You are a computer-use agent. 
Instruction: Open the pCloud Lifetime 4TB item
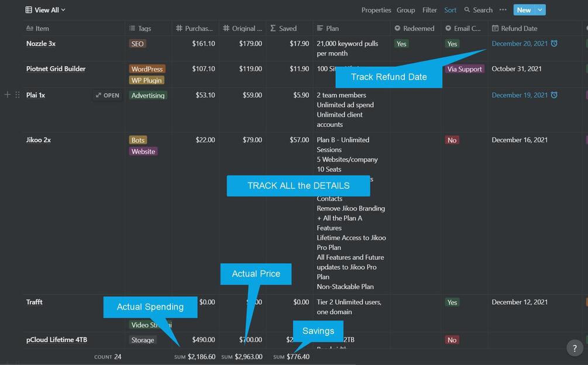coord(57,340)
